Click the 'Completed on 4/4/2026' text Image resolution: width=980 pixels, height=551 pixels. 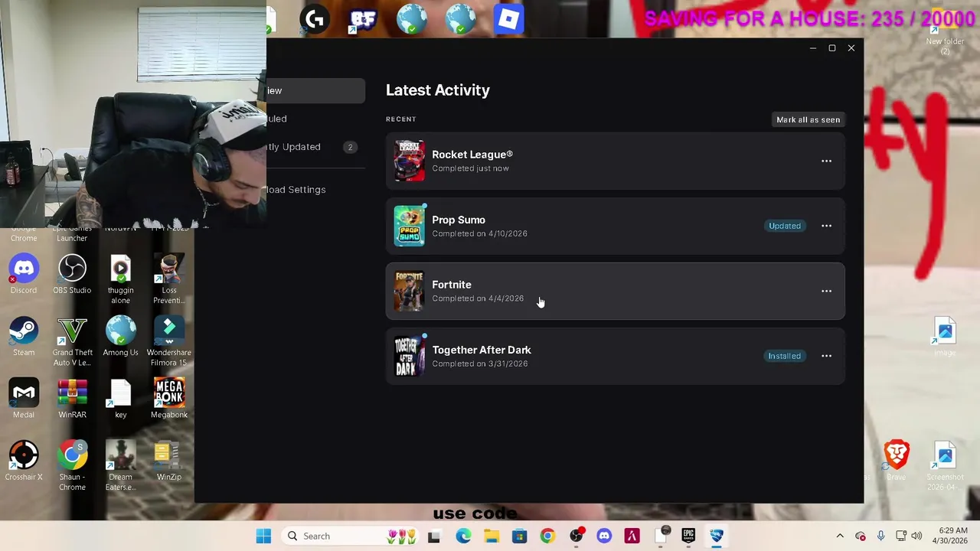pos(478,298)
